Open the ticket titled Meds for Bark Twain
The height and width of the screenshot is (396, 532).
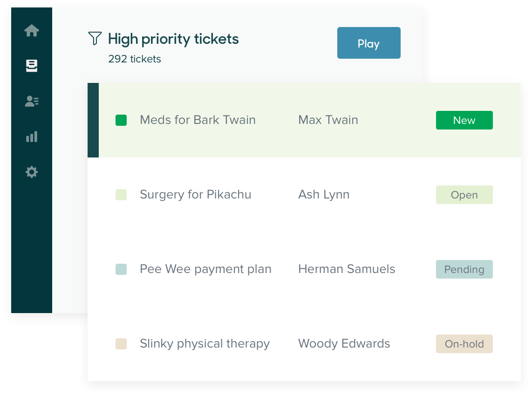[198, 120]
